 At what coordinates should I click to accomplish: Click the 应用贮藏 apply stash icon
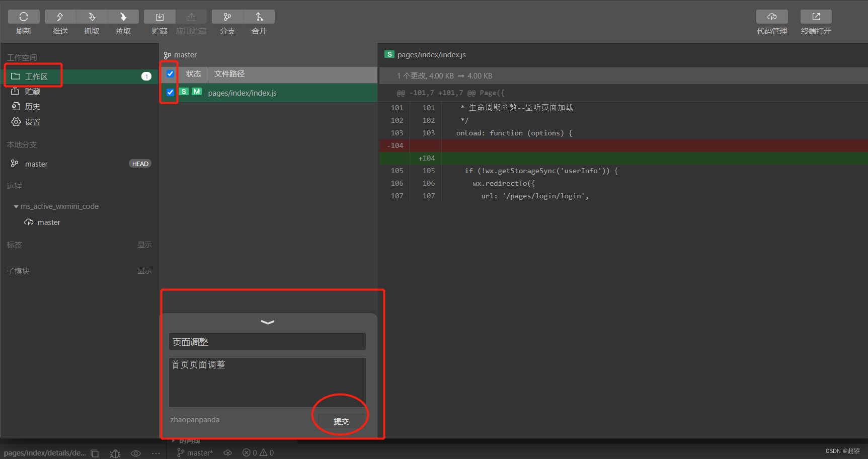[191, 17]
